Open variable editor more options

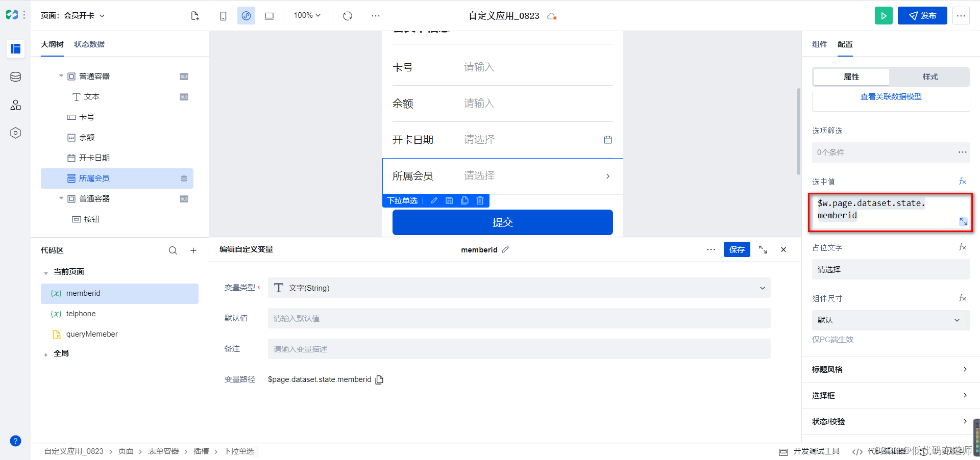[x=710, y=249]
